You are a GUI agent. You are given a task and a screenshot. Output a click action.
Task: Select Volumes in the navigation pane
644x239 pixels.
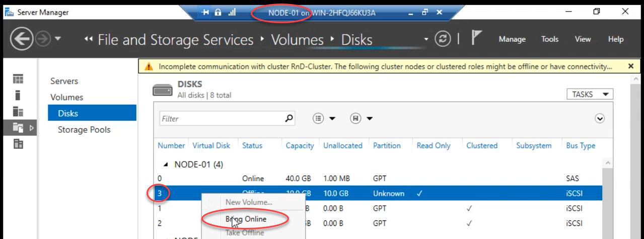(67, 97)
